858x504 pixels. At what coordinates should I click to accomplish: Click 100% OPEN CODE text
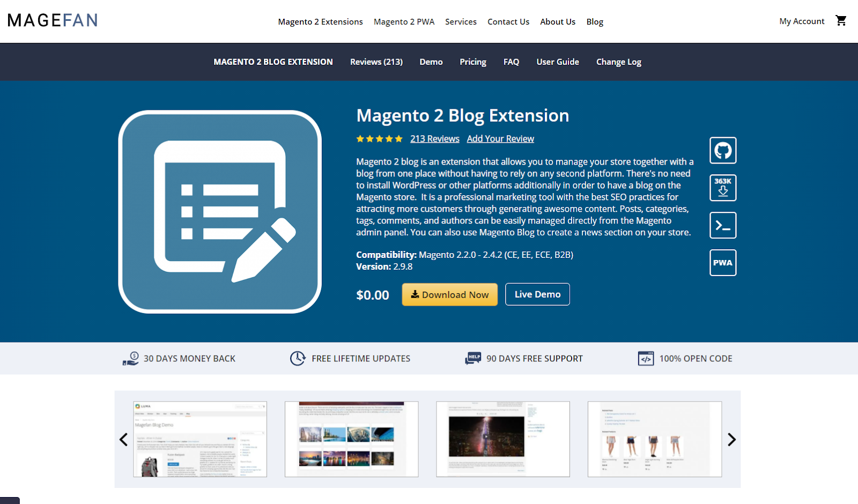pyautogui.click(x=696, y=359)
